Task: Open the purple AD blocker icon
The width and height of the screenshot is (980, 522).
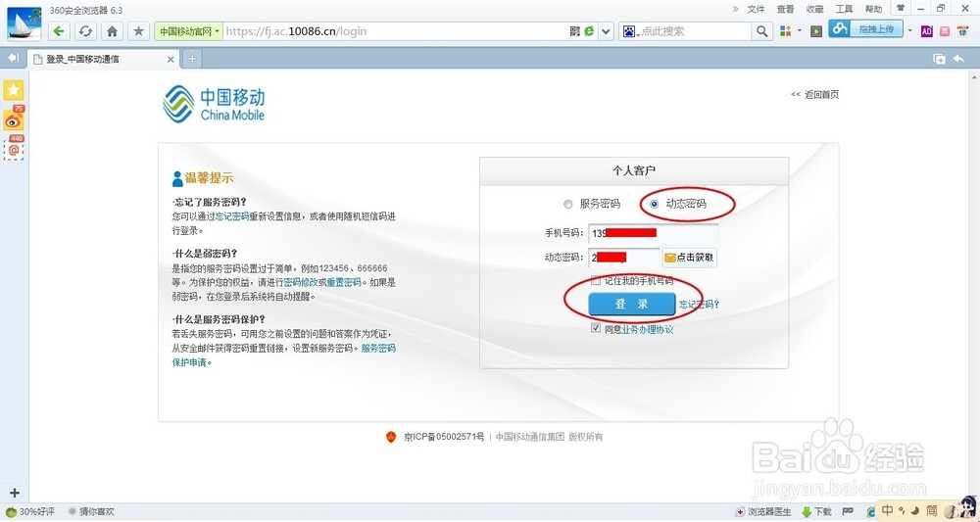Action: [x=927, y=31]
